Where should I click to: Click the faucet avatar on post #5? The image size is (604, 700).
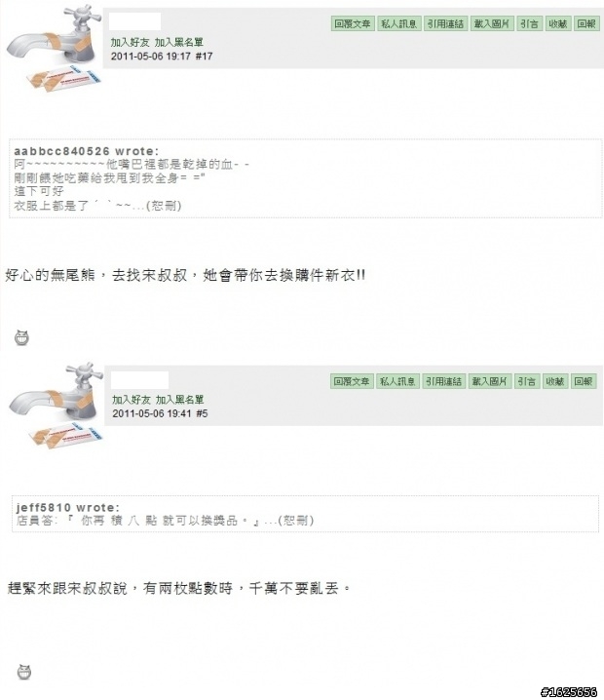(x=57, y=405)
